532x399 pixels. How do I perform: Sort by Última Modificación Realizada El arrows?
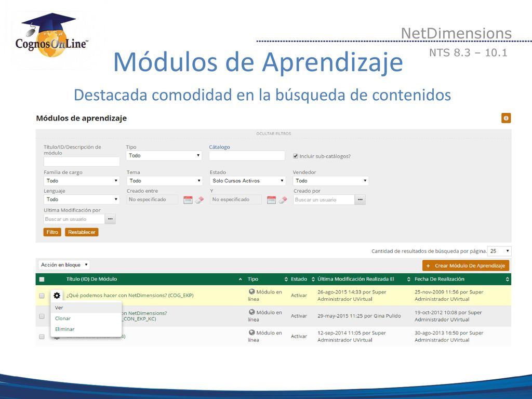(408, 279)
